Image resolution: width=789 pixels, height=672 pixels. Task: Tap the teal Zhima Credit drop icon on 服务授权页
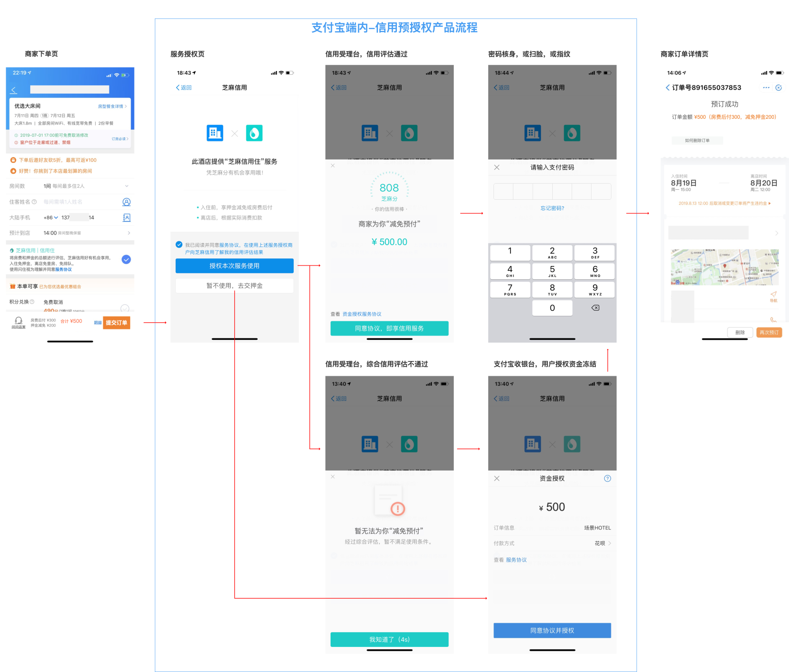[254, 133]
